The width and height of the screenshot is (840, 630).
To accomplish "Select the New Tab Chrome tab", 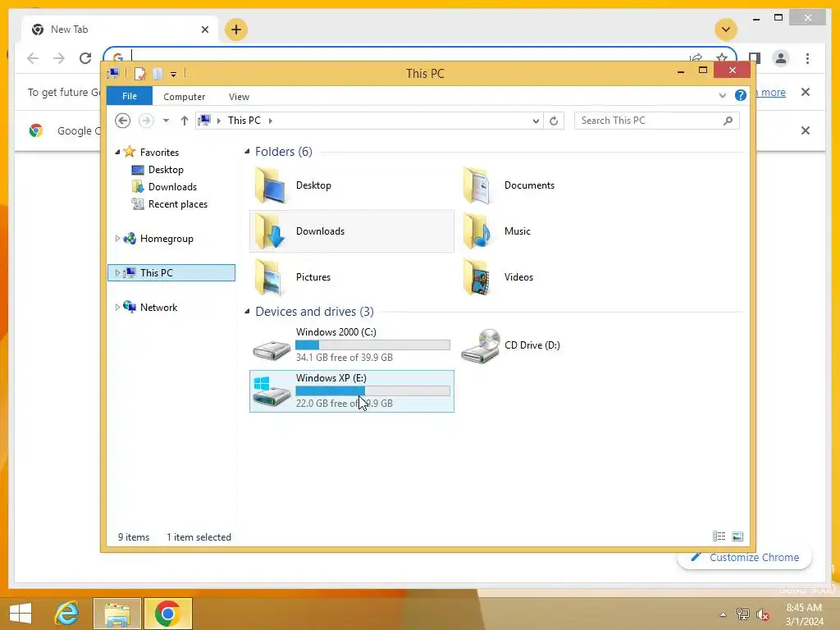I will pyautogui.click(x=120, y=30).
